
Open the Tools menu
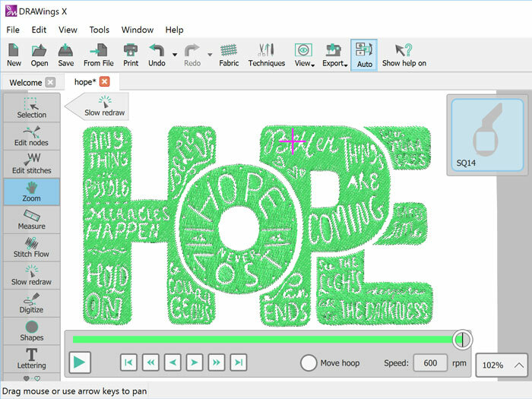tap(99, 30)
